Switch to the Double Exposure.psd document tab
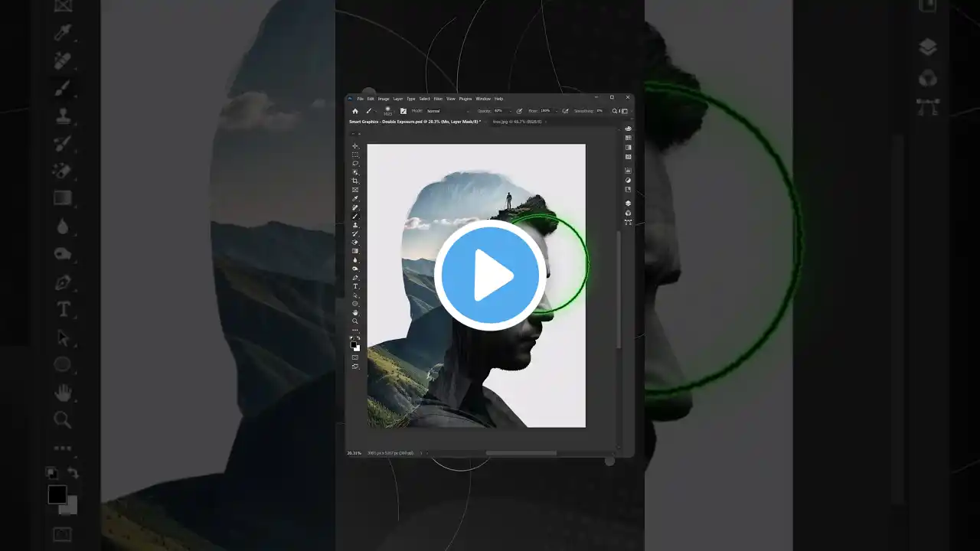The image size is (980, 551). [415, 122]
